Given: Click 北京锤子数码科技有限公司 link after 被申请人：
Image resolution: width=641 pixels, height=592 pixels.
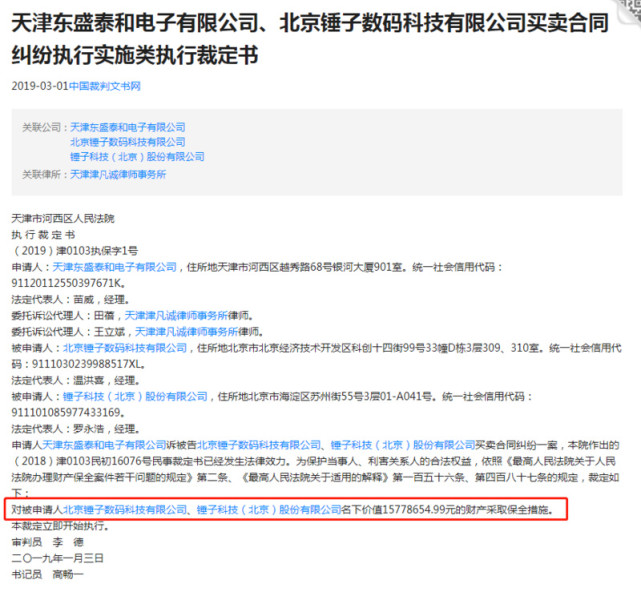Looking at the screenshot, I should click(x=125, y=348).
